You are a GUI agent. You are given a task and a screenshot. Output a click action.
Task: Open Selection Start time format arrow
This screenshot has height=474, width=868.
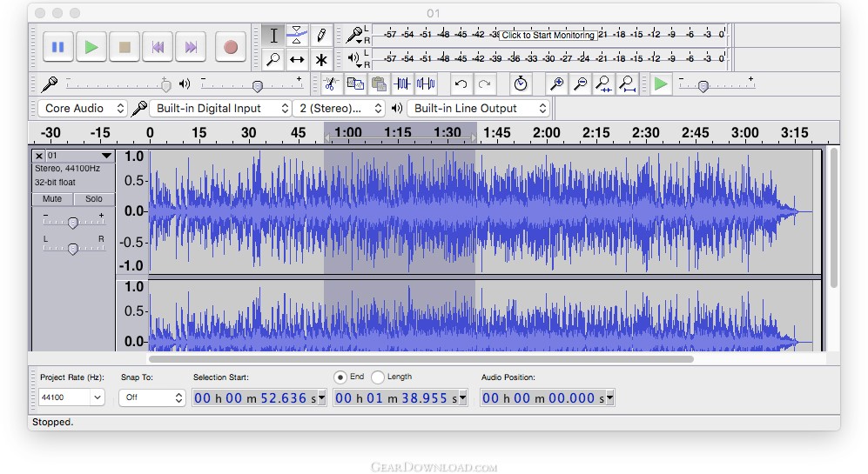(321, 397)
